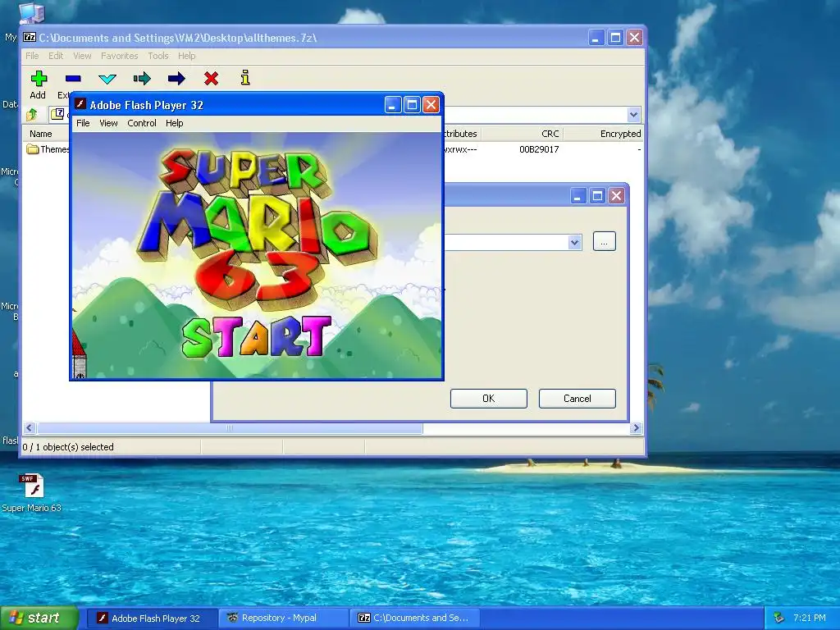Click the system tray network icon
This screenshot has width=840, height=630.
click(x=779, y=619)
